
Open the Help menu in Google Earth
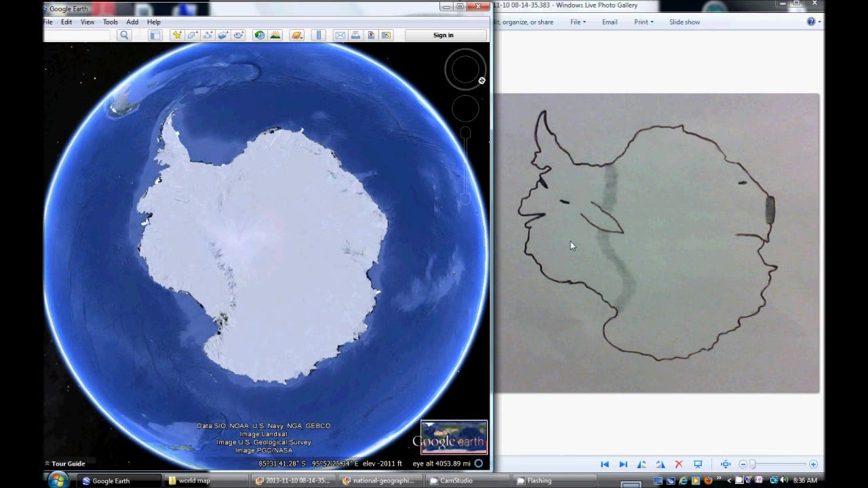click(154, 22)
